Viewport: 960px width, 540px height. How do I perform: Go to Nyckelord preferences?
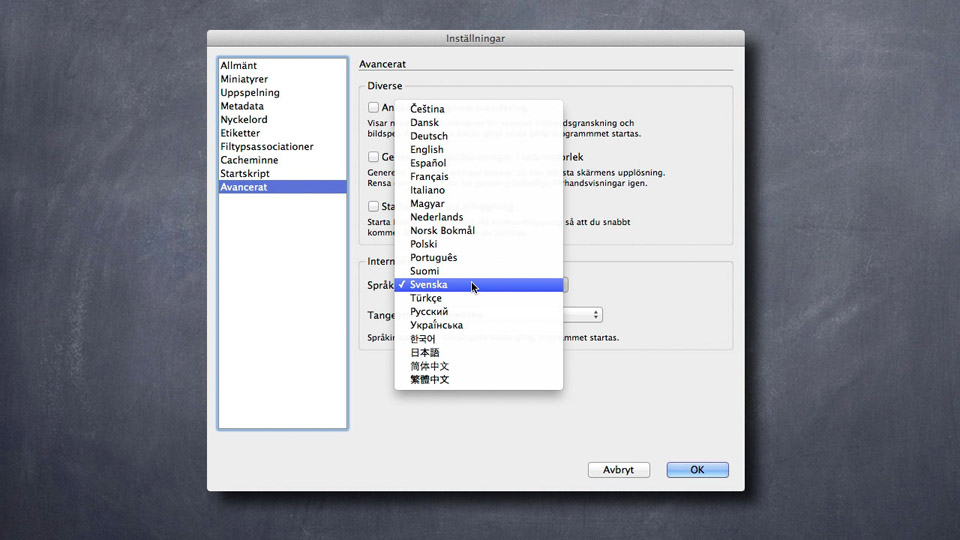(x=244, y=120)
